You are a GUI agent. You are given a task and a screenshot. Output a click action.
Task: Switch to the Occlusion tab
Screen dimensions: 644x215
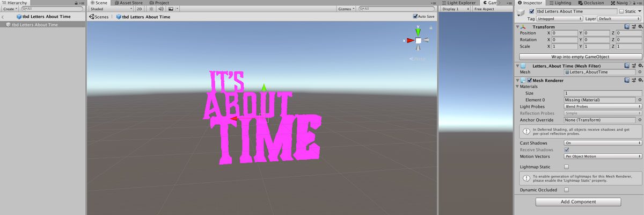[x=591, y=3]
